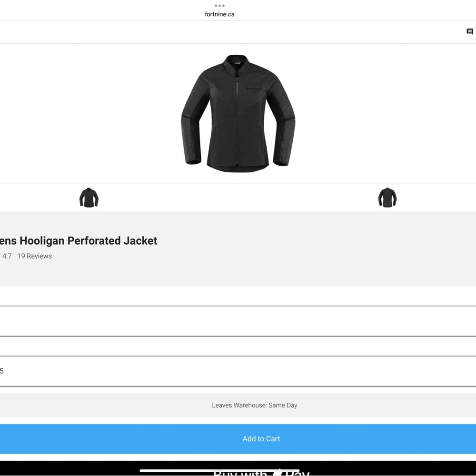View the large jacket product image
The width and height of the screenshot is (476, 476).
238,113
